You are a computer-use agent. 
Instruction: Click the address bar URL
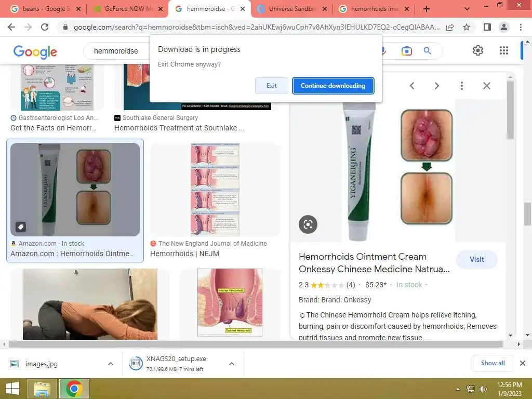click(x=257, y=27)
